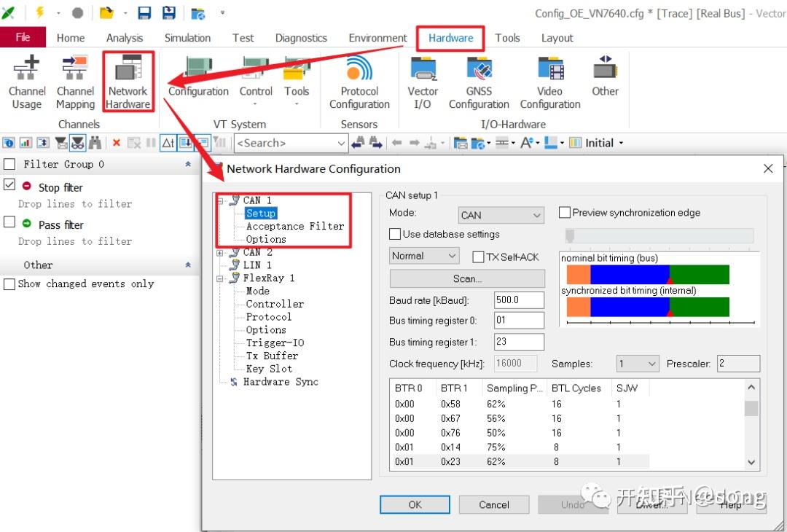
Task: Select Options under CAN 1
Action: pos(265,239)
